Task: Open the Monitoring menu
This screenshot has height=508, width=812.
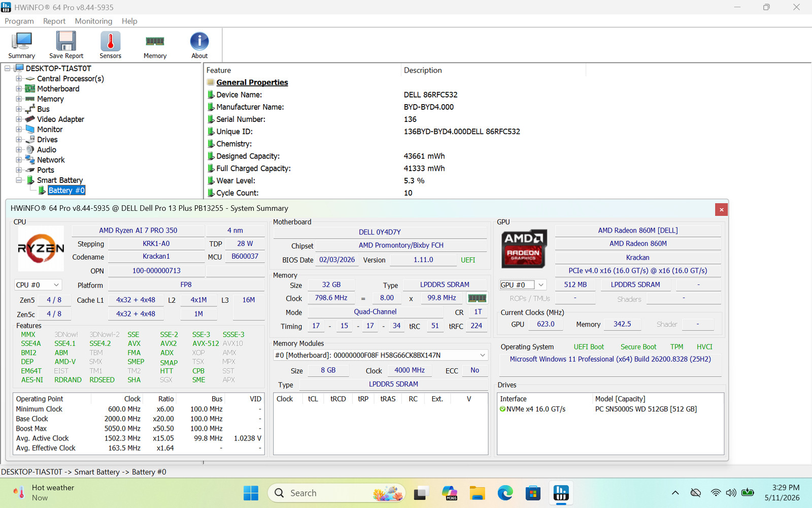Action: 93,21
